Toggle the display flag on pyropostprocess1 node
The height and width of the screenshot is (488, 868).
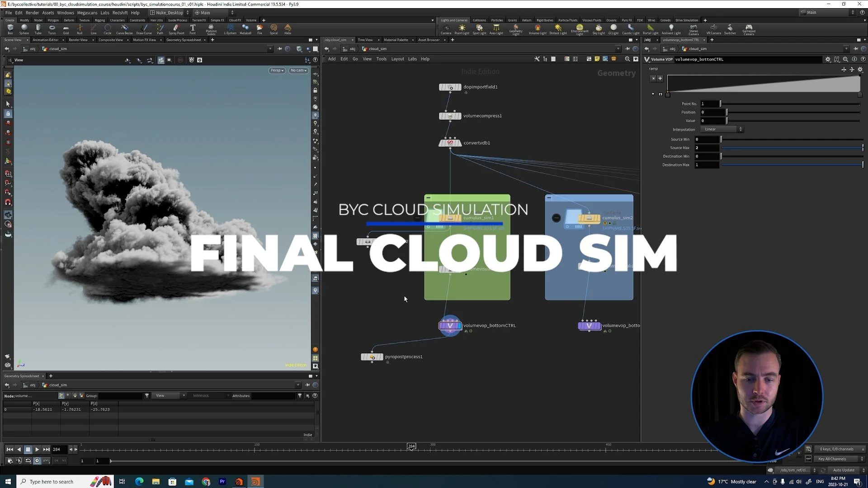pos(382,357)
